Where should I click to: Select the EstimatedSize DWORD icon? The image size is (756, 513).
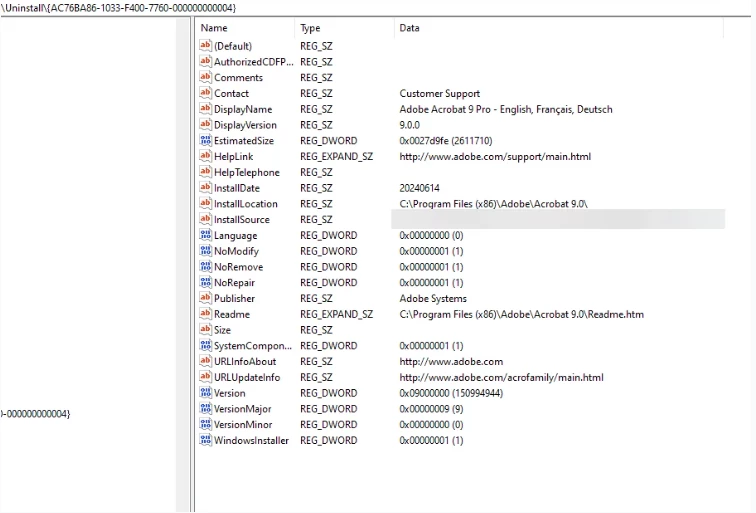pos(205,140)
